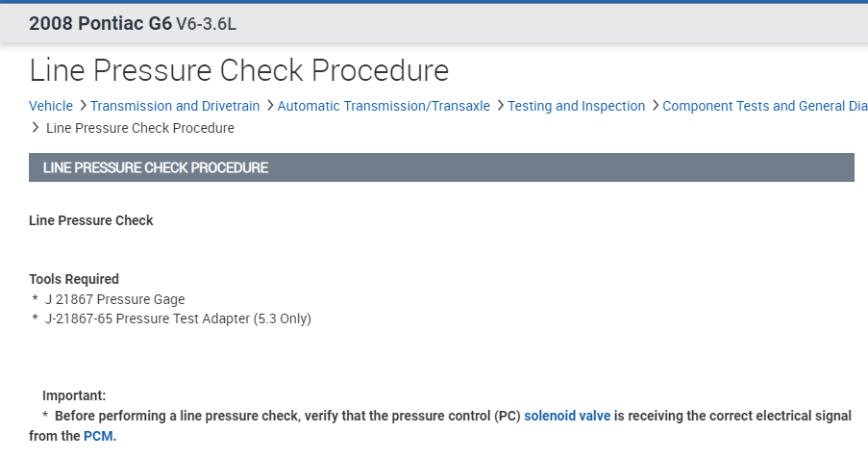The height and width of the screenshot is (458, 868).
Task: Navigate to Testing and Inspection breadcrumb
Action: coord(577,106)
